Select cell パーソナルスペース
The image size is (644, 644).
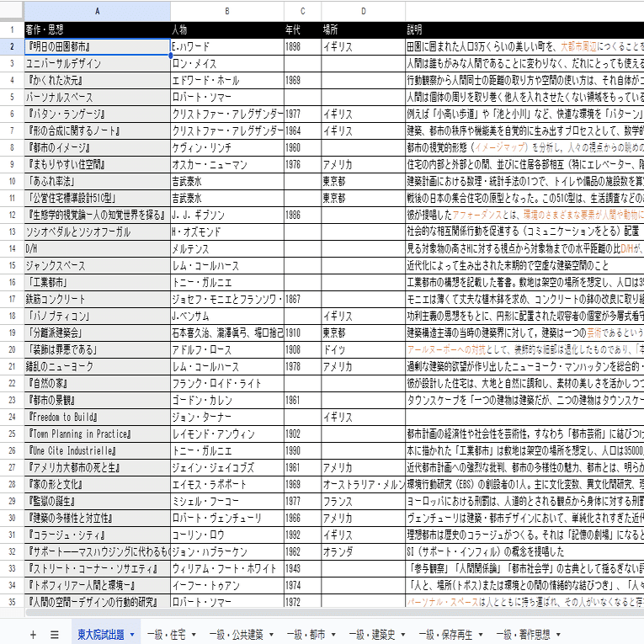(98, 98)
